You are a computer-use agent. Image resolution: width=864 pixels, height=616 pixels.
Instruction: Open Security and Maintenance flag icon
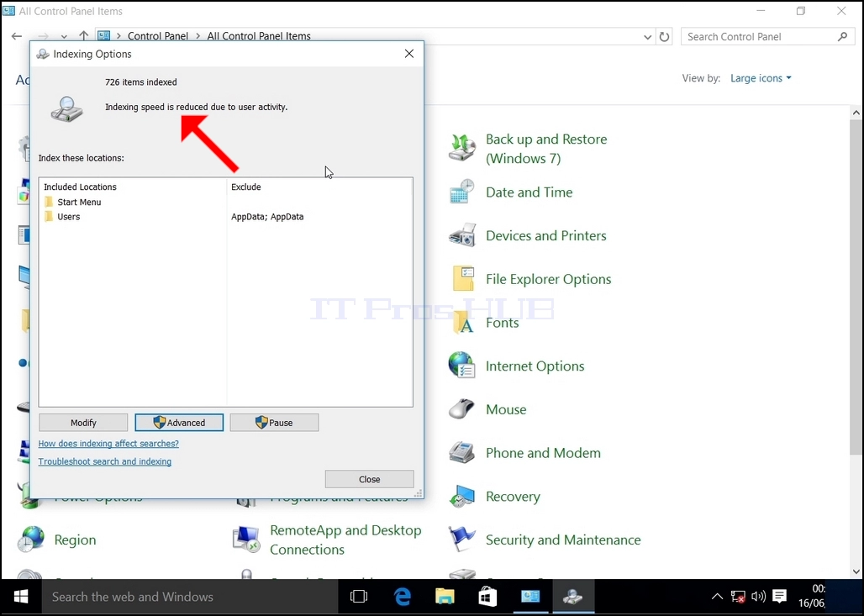461,540
